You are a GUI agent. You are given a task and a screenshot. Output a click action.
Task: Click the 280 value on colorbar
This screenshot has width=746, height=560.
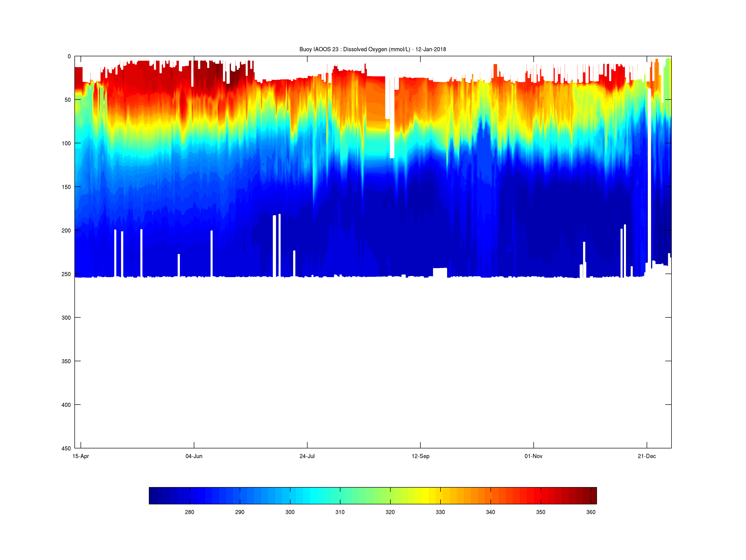tap(190, 512)
